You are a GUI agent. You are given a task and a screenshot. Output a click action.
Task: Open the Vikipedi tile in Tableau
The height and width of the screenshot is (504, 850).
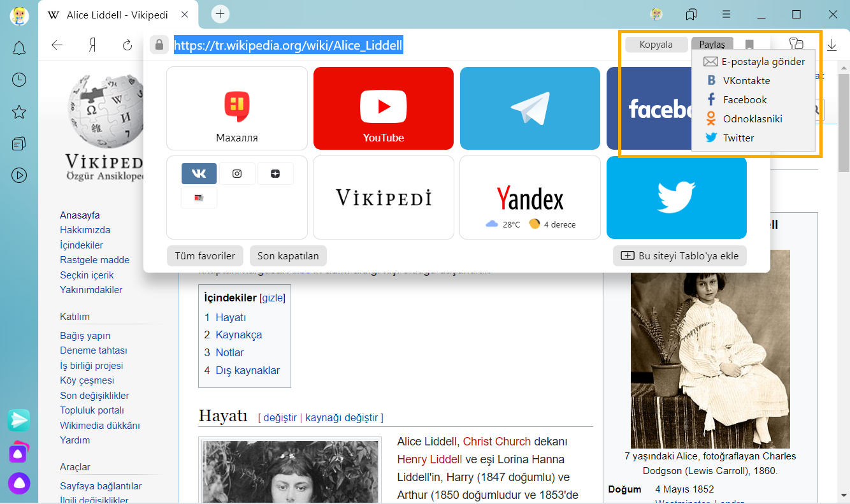click(x=384, y=198)
